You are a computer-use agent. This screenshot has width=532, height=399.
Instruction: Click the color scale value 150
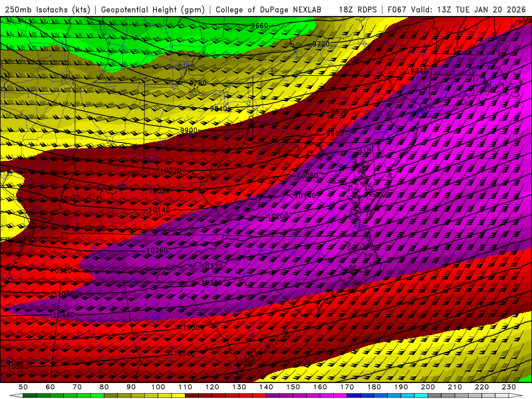tap(293, 387)
